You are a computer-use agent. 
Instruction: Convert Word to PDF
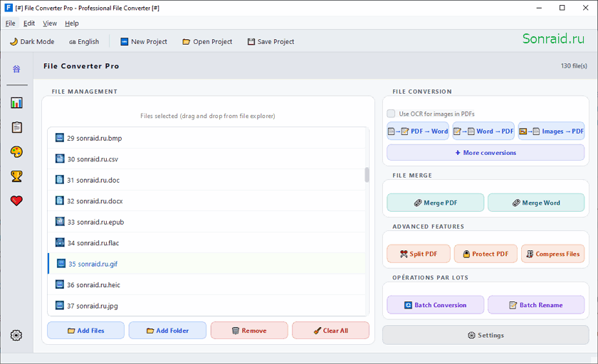point(483,131)
